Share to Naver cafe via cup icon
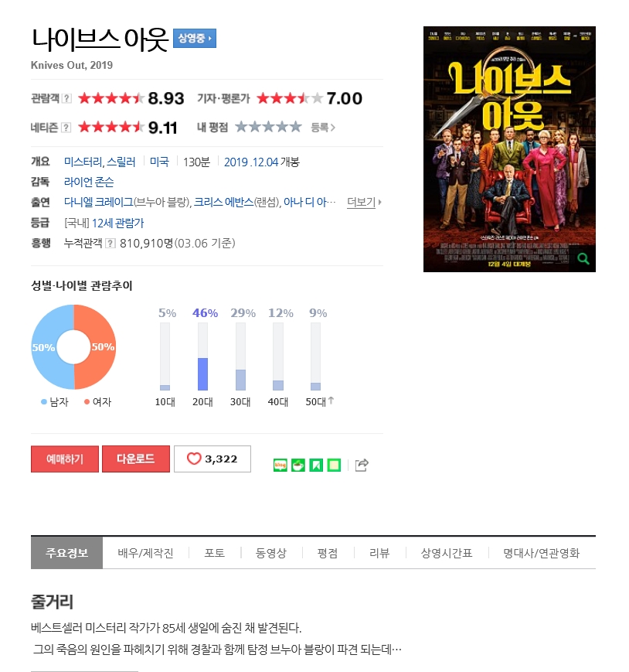Viewport: 629px width, 672px height. tap(298, 465)
